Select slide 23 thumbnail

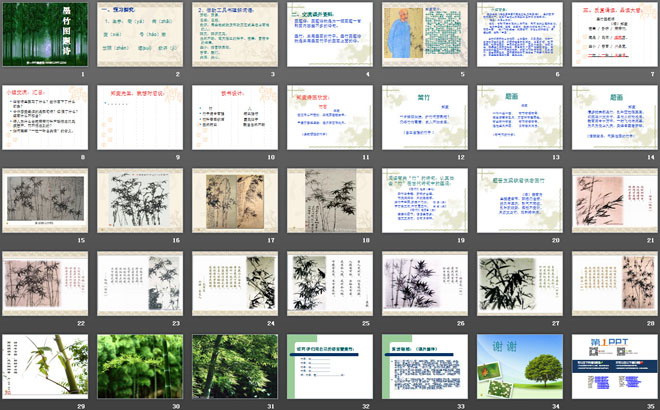[140, 284]
